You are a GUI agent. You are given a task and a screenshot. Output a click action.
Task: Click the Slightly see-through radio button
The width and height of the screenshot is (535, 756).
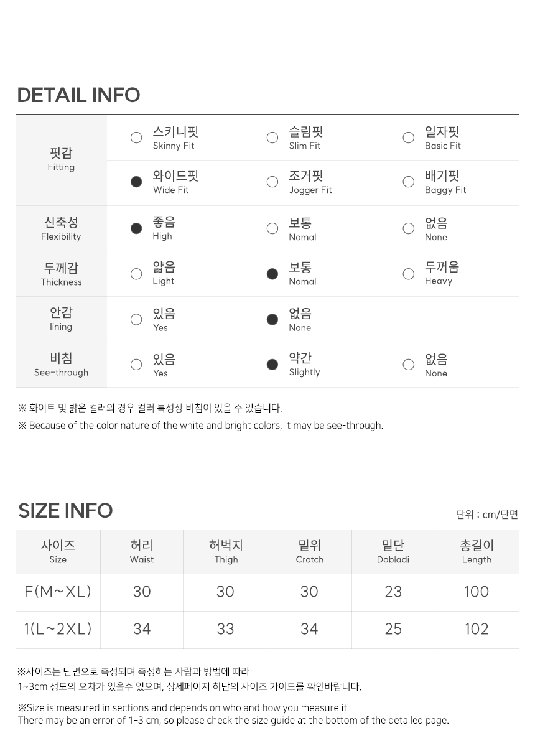pyautogui.click(x=272, y=365)
